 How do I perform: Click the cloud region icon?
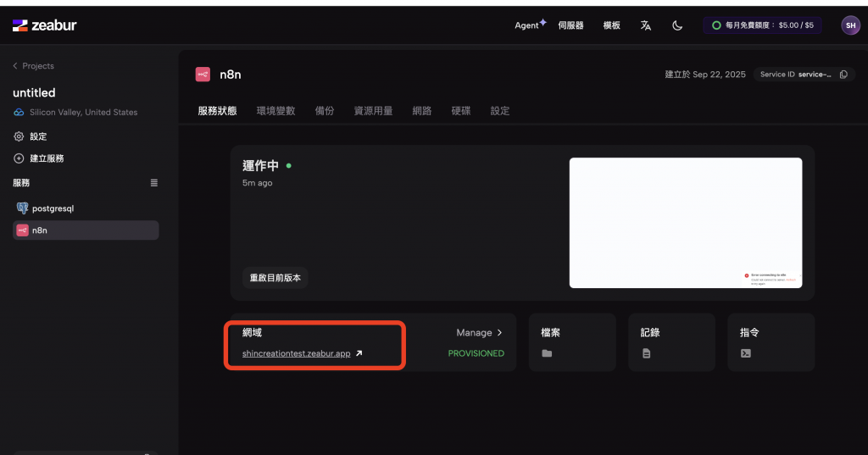point(19,112)
